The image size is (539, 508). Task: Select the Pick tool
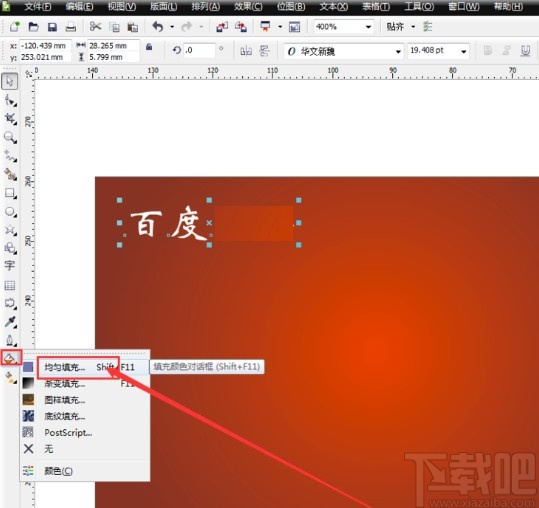click(10, 81)
